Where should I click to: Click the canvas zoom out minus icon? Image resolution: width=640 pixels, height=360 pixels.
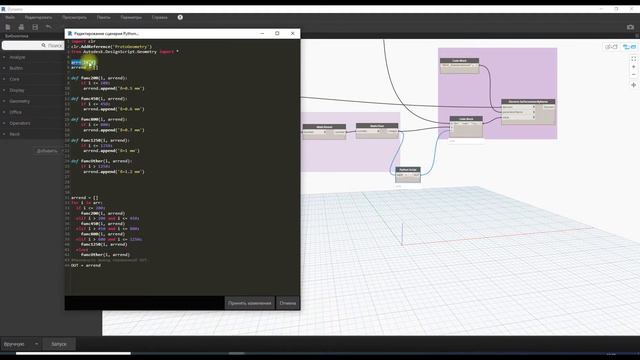click(x=633, y=75)
